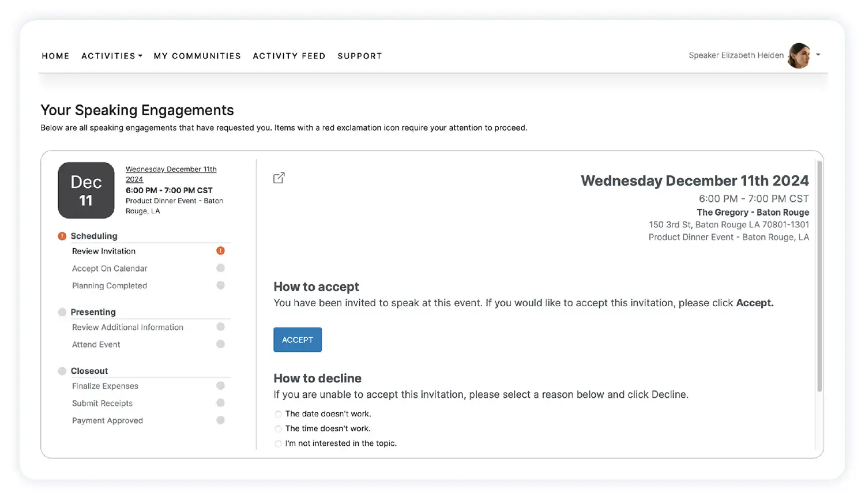Image resolution: width=865 pixels, height=504 pixels.
Task: Click the Scheduling section red exclamation icon
Action: pyautogui.click(x=62, y=236)
